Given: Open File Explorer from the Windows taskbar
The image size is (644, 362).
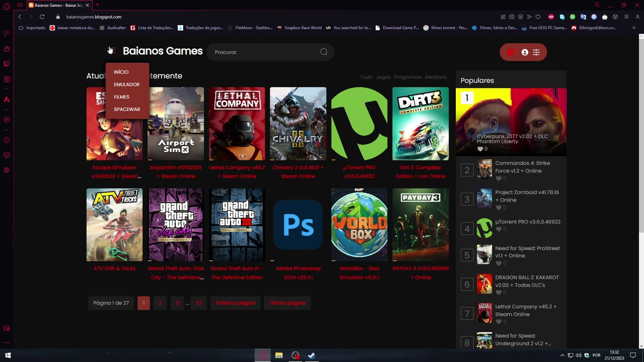Looking at the screenshot, I should [279, 355].
